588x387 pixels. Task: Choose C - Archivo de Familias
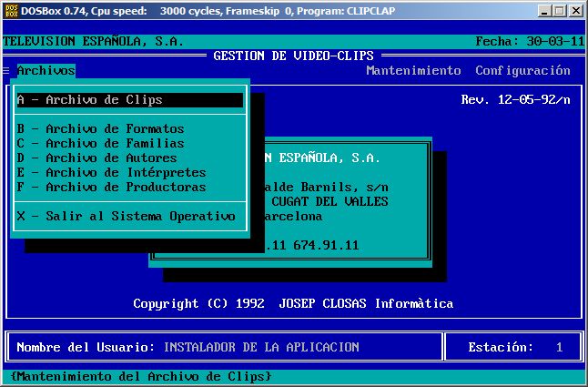pos(100,144)
